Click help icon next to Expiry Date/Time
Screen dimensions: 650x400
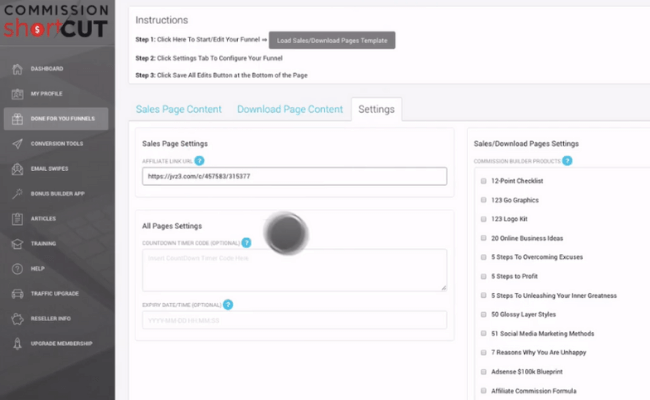(x=228, y=305)
